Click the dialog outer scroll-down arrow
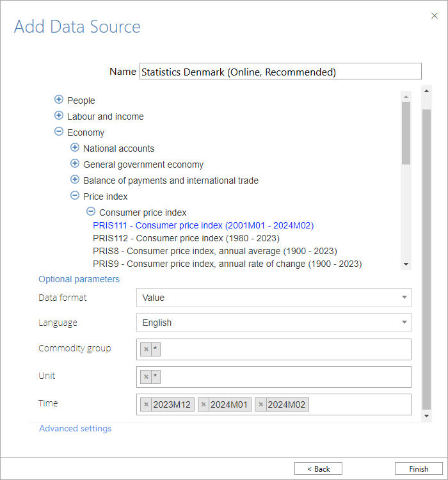Viewport: 448px width, 480px height. point(426,416)
